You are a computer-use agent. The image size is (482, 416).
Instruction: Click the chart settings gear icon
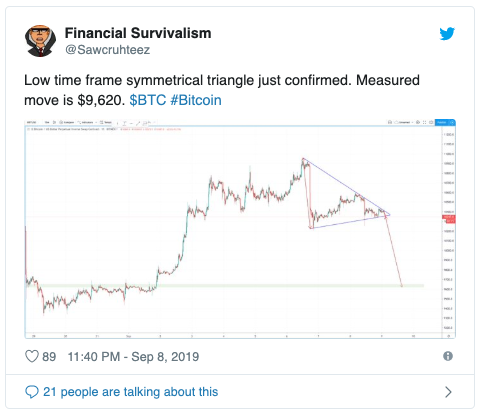pos(418,122)
